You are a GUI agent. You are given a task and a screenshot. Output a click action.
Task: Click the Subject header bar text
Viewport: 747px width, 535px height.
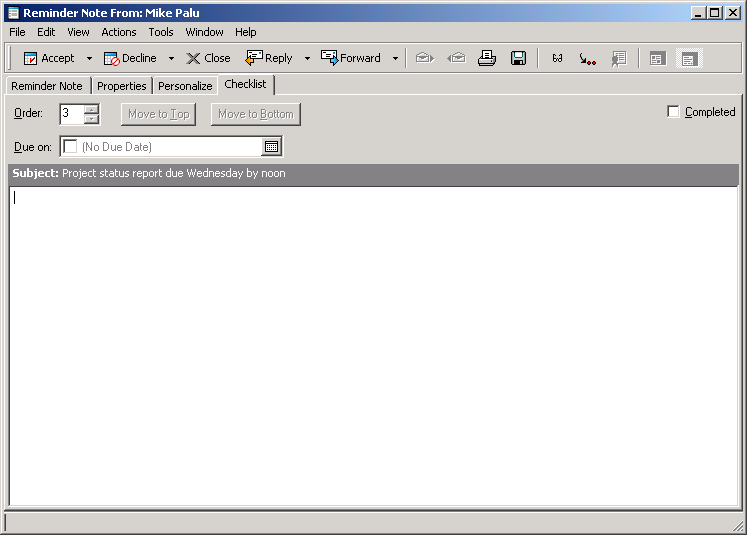(x=149, y=173)
